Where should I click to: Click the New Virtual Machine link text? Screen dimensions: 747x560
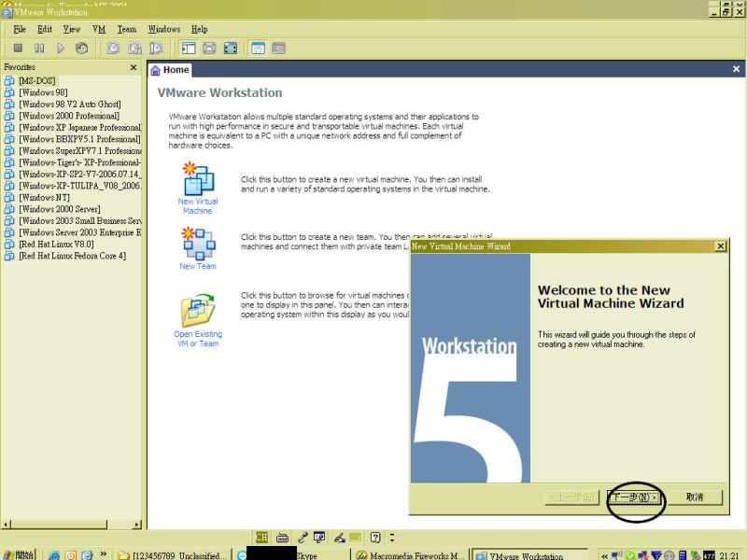[198, 206]
